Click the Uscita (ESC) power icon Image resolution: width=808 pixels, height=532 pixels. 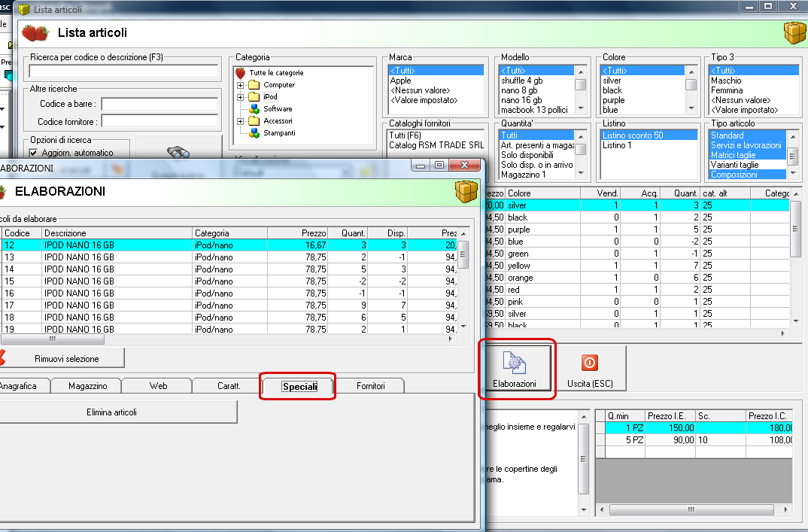pos(590,363)
